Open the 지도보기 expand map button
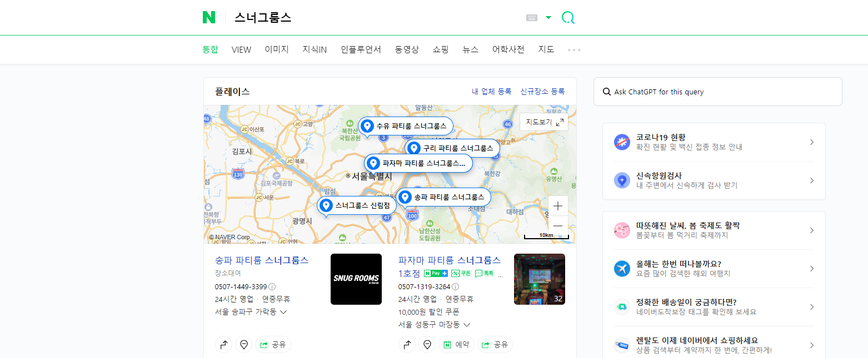Image resolution: width=868 pixels, height=358 pixels. (544, 122)
